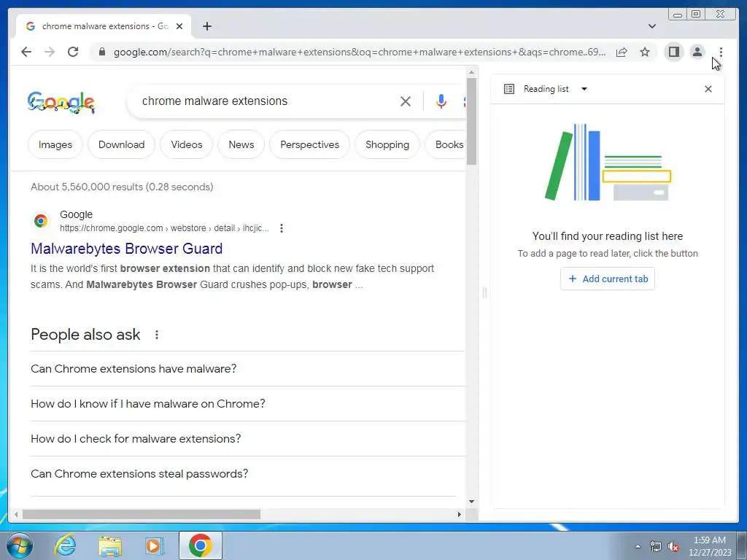Image resolution: width=747 pixels, height=560 pixels.
Task: Click the Reading list panel icon
Action: pyautogui.click(x=508, y=89)
